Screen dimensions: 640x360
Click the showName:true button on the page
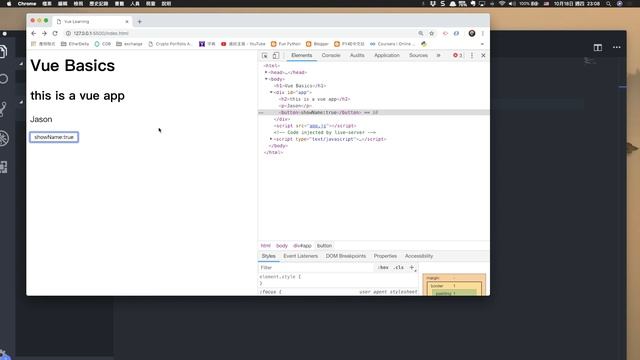(54, 137)
